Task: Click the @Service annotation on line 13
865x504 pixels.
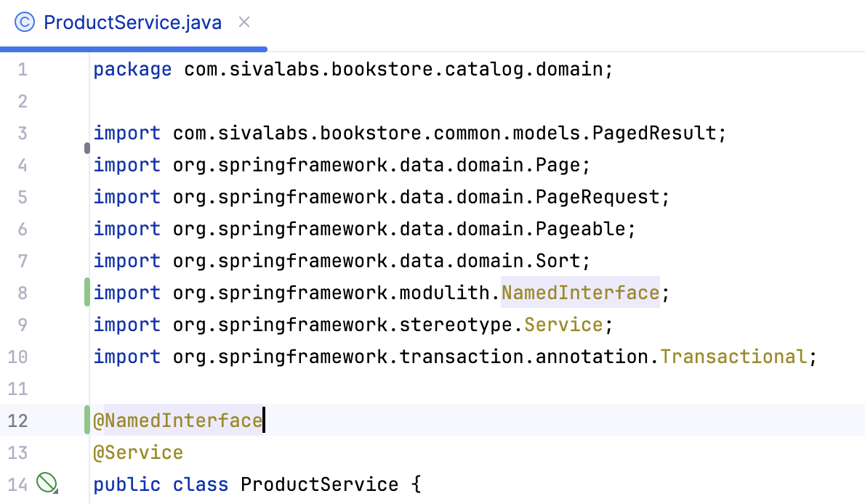Action: click(138, 452)
